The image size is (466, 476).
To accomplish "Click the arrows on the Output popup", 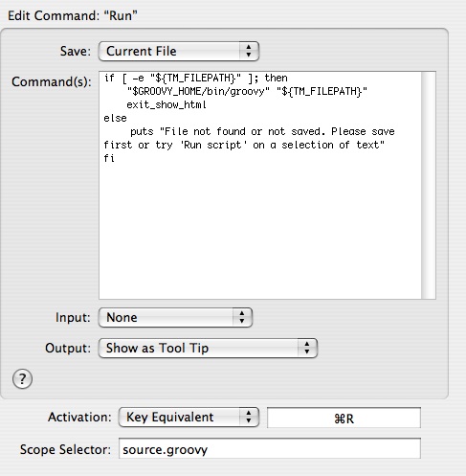I will 307,348.
